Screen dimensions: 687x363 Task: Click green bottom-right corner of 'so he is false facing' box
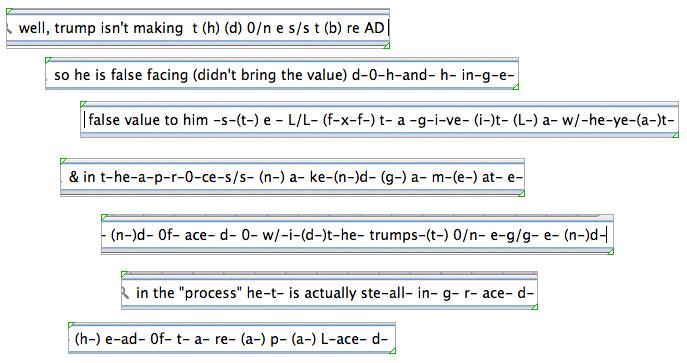[516, 87]
